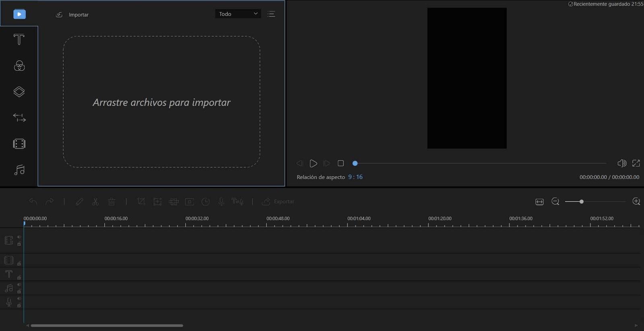This screenshot has width=644, height=331.
Task: Open the Media library tab
Action: 19,14
